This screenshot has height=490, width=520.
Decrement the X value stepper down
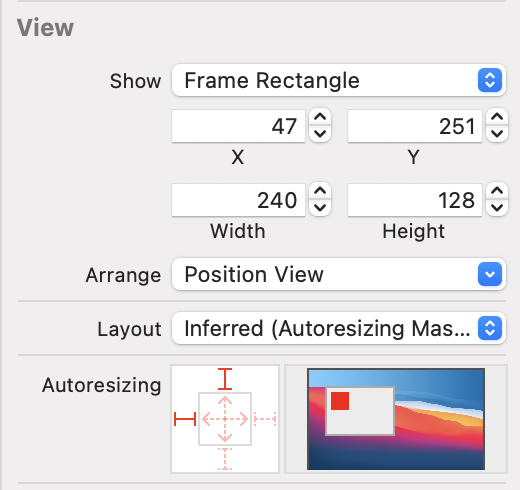[320, 134]
